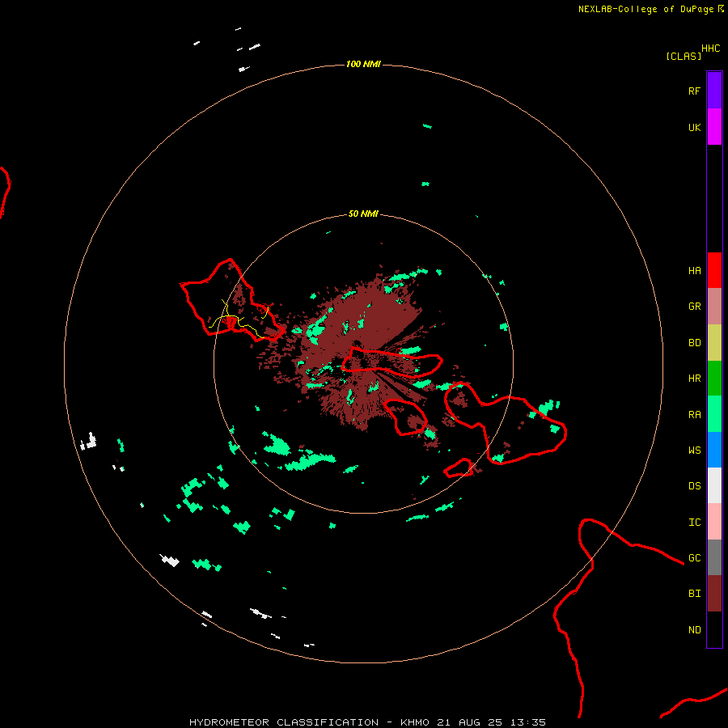This screenshot has width=728, height=728.
Task: Click the 13:35 timestamp
Action: pos(528,722)
